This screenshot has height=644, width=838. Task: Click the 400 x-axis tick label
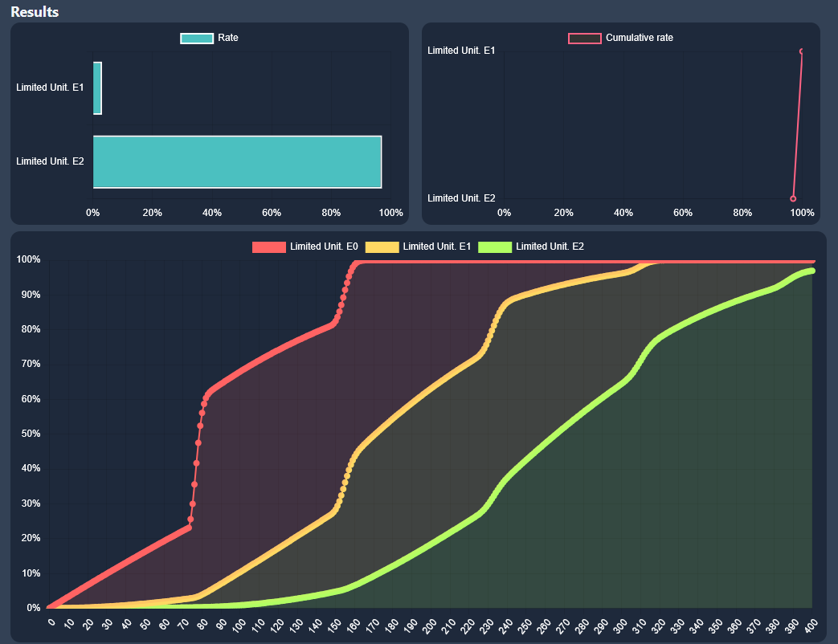tap(811, 626)
